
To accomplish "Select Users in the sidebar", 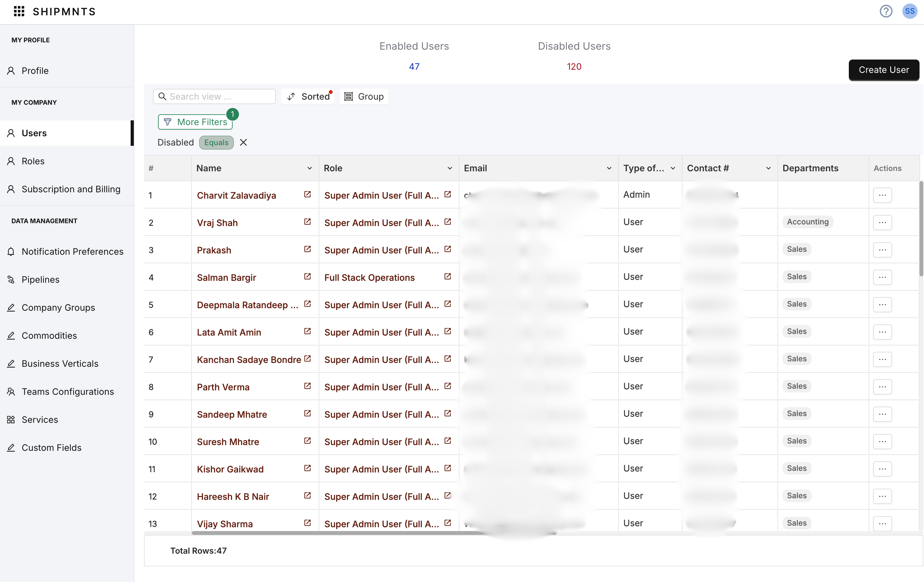I will (x=67, y=133).
